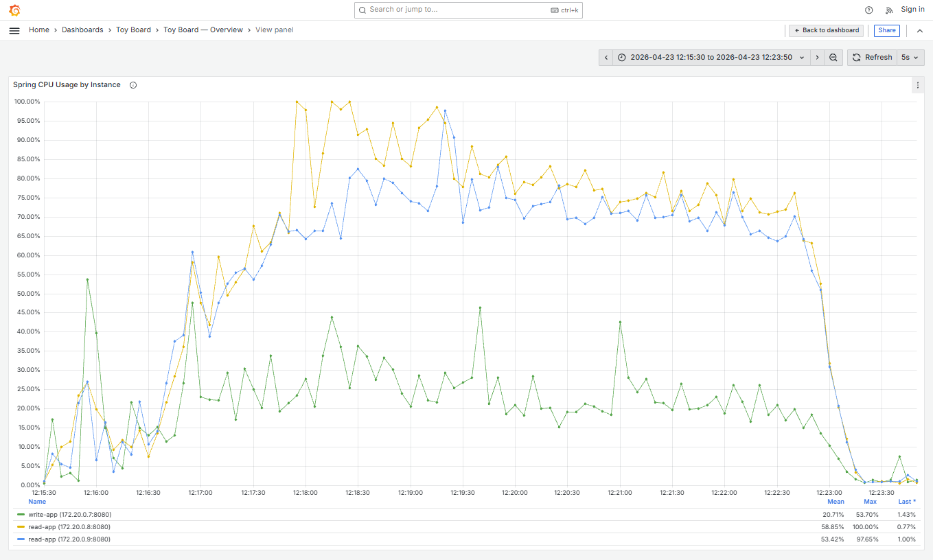Click the 58.85% mean value cell

point(833,526)
